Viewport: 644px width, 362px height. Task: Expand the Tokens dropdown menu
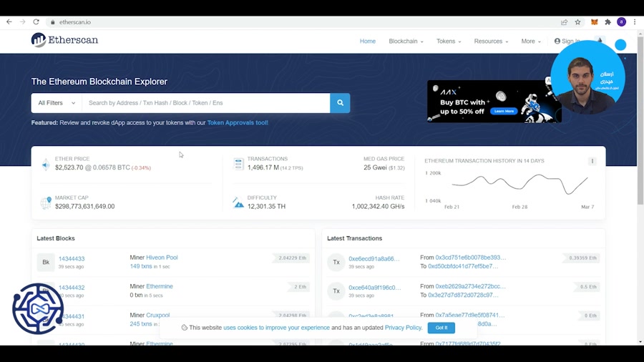click(x=449, y=41)
